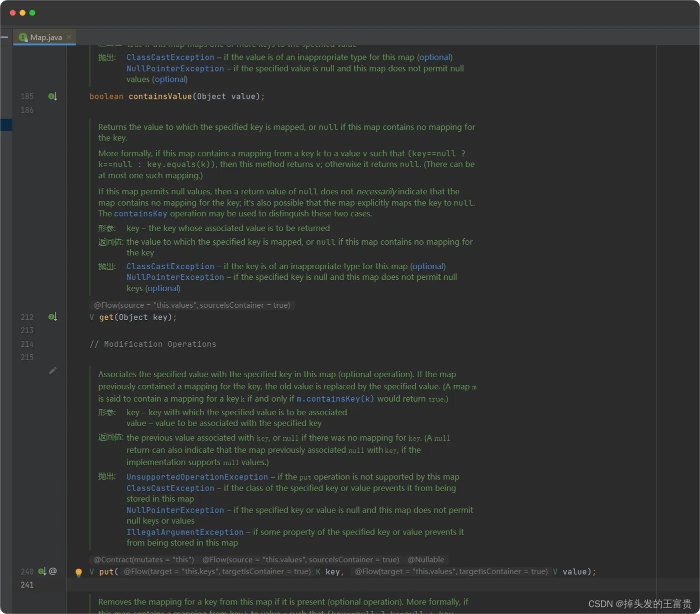700x614 pixels.
Task: Click the boolean keyword at line 185
Action: tap(106, 96)
